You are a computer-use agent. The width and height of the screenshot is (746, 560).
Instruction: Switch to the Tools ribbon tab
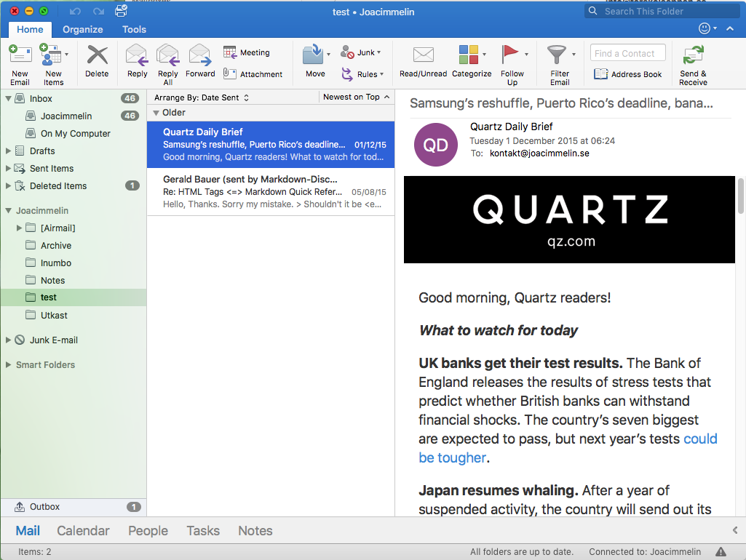134,29
